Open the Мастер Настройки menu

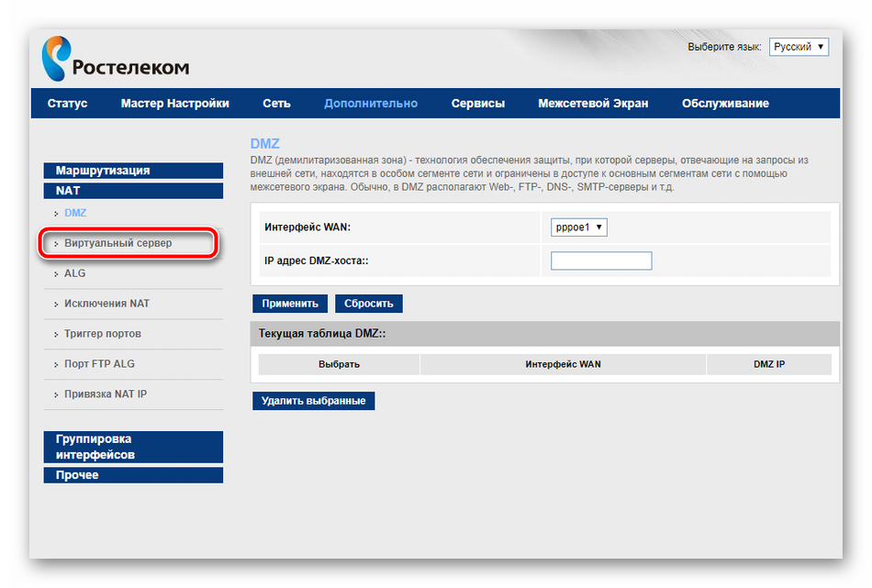[174, 104]
